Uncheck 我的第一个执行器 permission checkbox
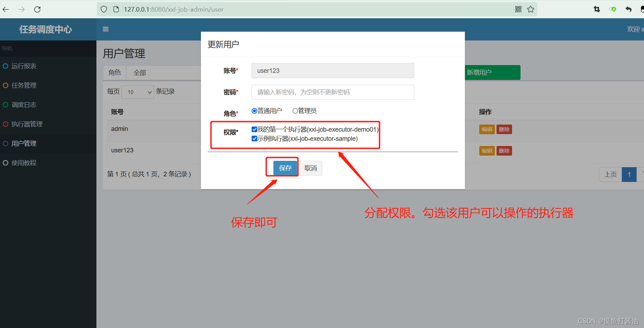The height and width of the screenshot is (328, 644). click(254, 129)
